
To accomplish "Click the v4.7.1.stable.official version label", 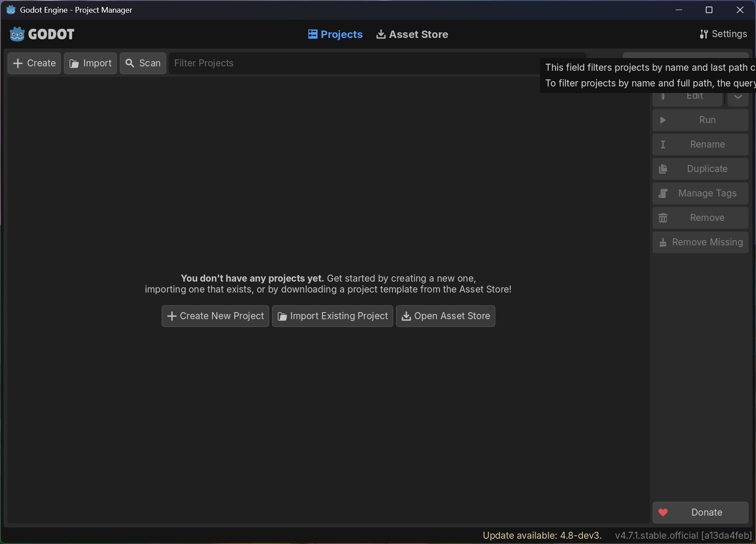I will 683,536.
